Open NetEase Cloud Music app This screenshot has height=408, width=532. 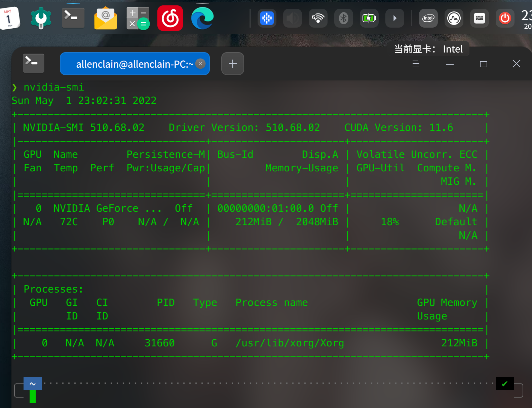pyautogui.click(x=170, y=18)
